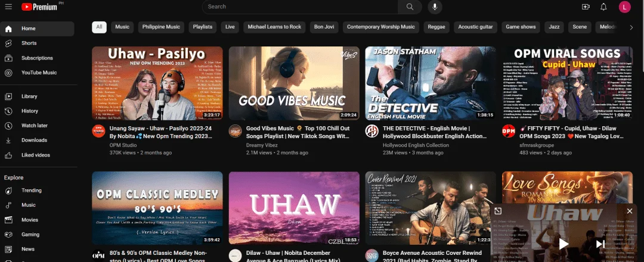Select the Playlists filter chip
The width and height of the screenshot is (644, 262).
coord(203,27)
